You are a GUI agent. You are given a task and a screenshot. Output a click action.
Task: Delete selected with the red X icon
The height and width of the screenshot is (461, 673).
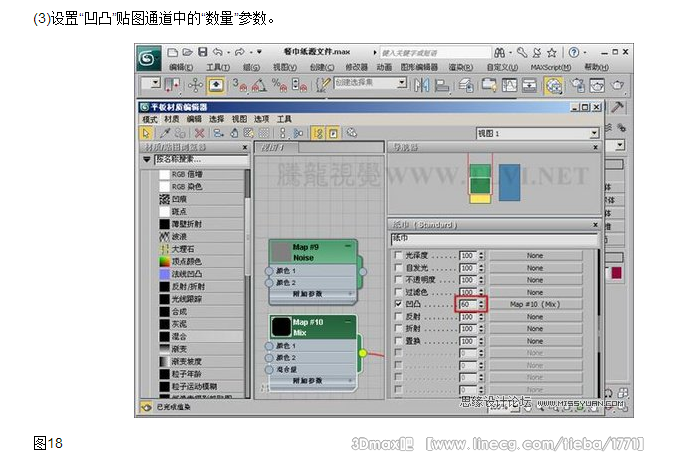(x=199, y=133)
